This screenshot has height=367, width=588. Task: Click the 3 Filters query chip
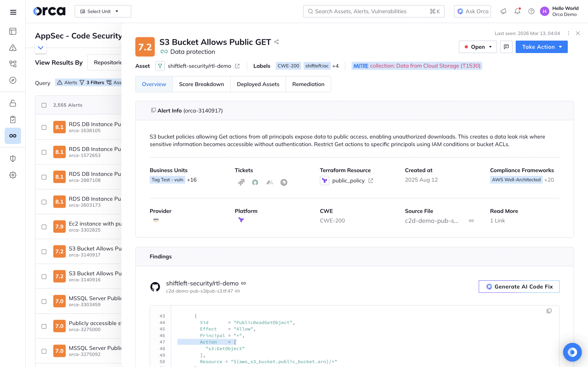click(x=92, y=83)
